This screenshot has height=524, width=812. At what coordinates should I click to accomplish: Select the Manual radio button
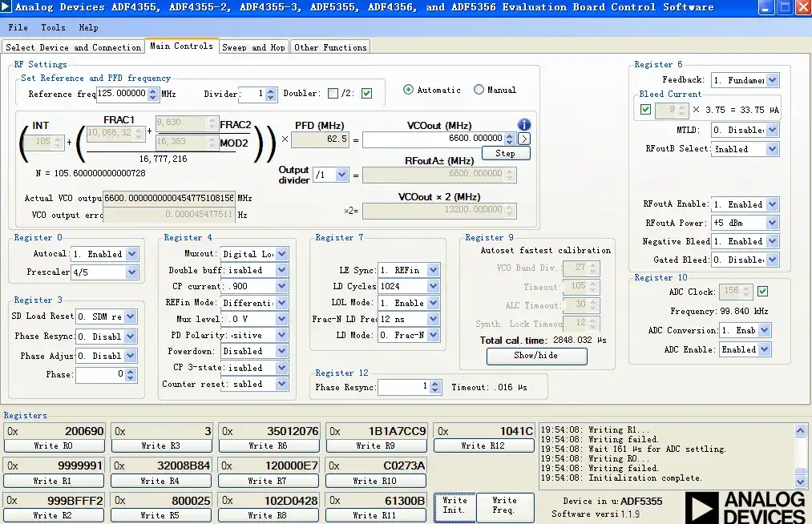[479, 90]
